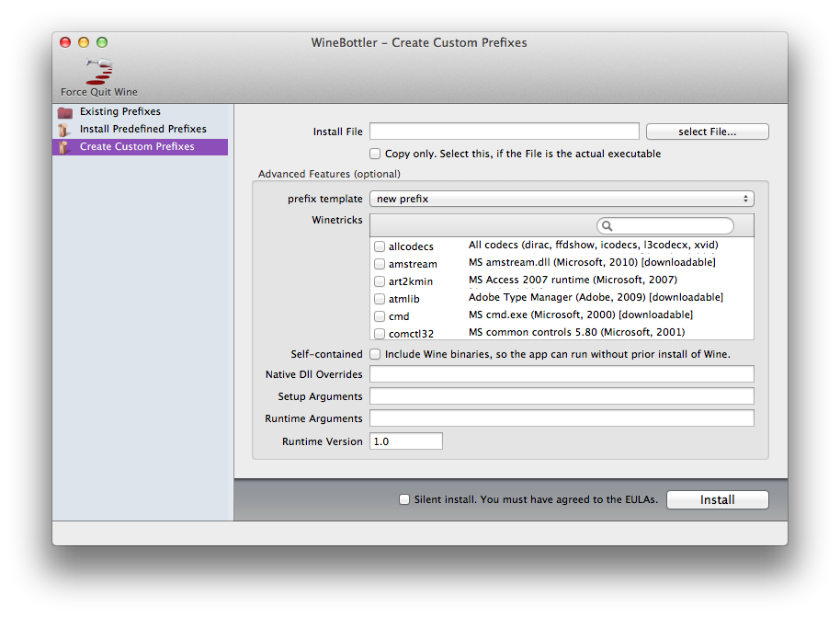Click the Force Quit Wine toolbar icon
Viewport: 840px width, 618px height.
(99, 71)
